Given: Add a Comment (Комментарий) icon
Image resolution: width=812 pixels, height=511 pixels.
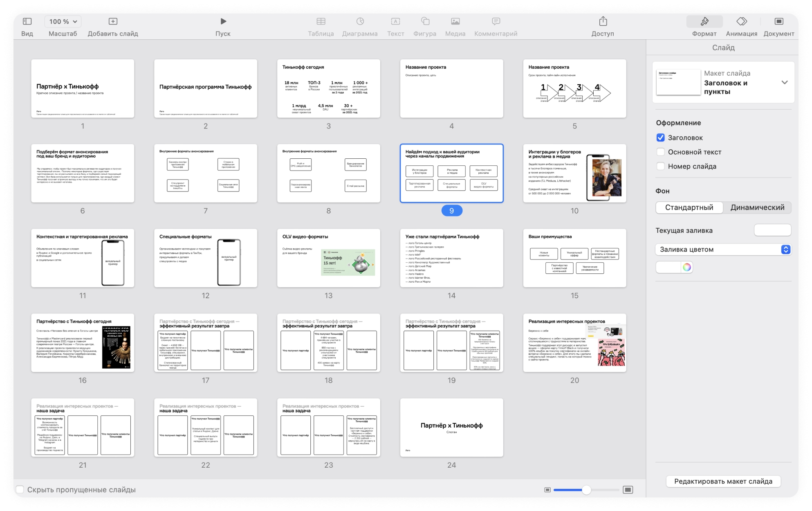Looking at the screenshot, I should [x=496, y=21].
